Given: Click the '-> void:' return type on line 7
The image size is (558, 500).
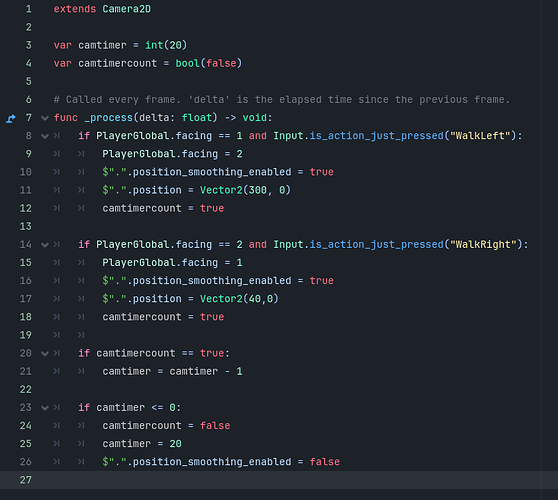Looking at the screenshot, I should 249,118.
